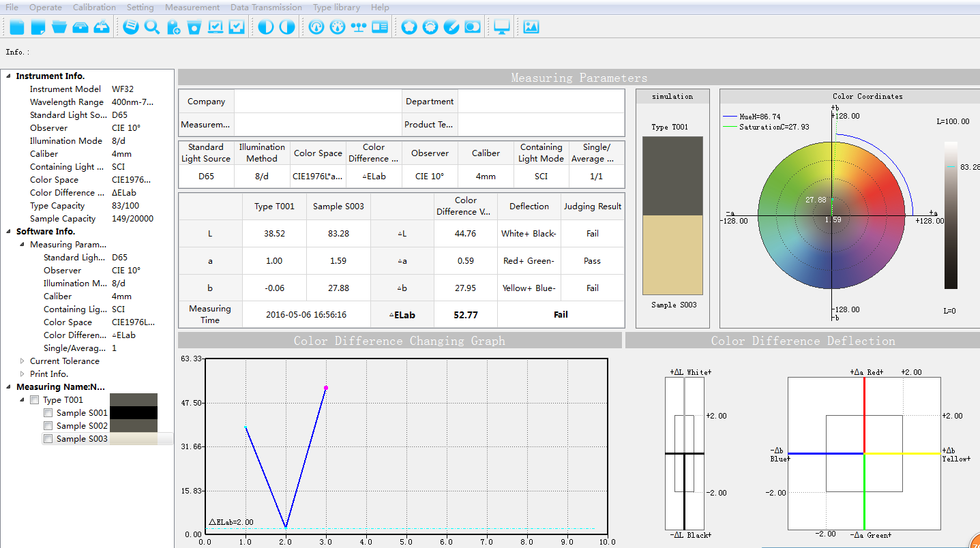Screen dimensions: 980x548
Task: Click the first half-circle contrast icon
Action: click(x=265, y=27)
